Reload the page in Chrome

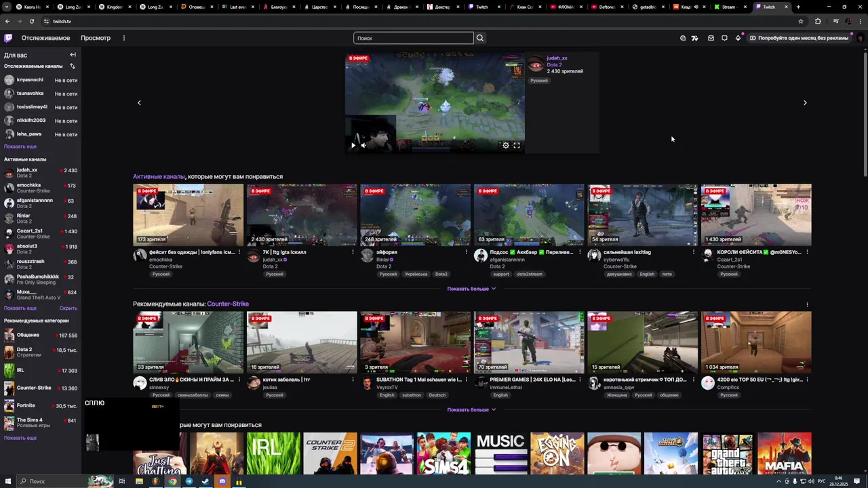tap(31, 21)
